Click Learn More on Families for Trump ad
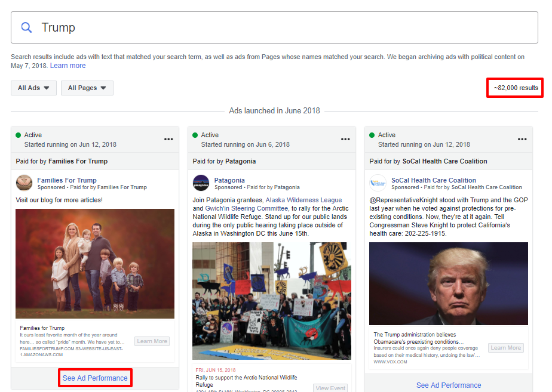Image resolution: width=552 pixels, height=392 pixels. click(152, 341)
